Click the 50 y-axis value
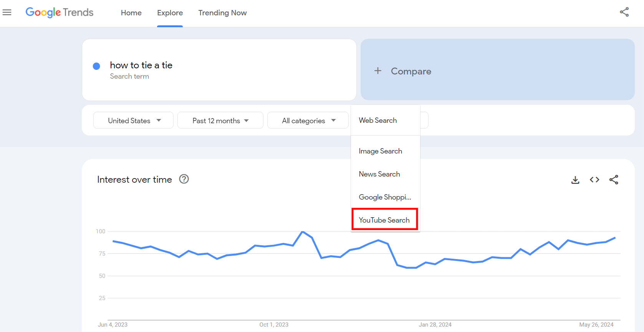The image size is (644, 332). (102, 276)
